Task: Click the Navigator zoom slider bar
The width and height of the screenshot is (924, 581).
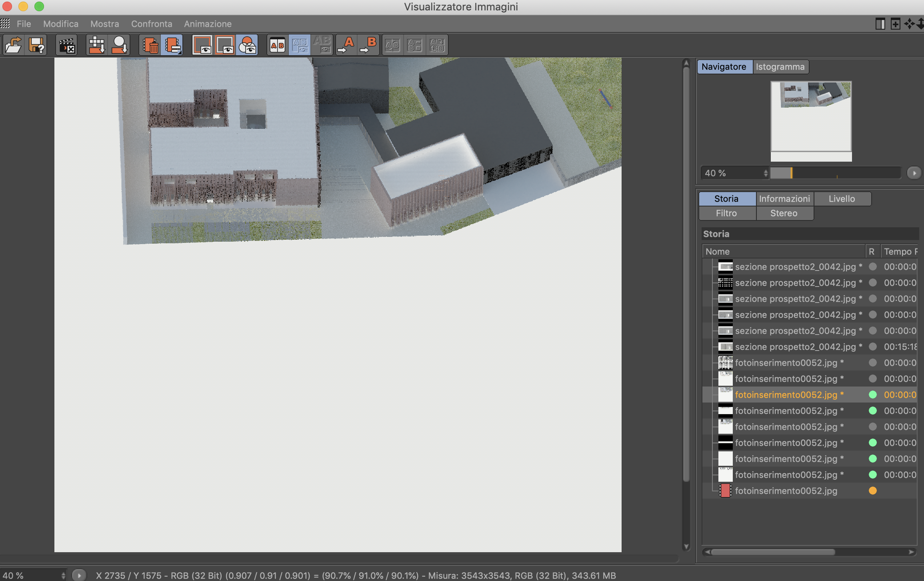Action: pyautogui.click(x=835, y=173)
